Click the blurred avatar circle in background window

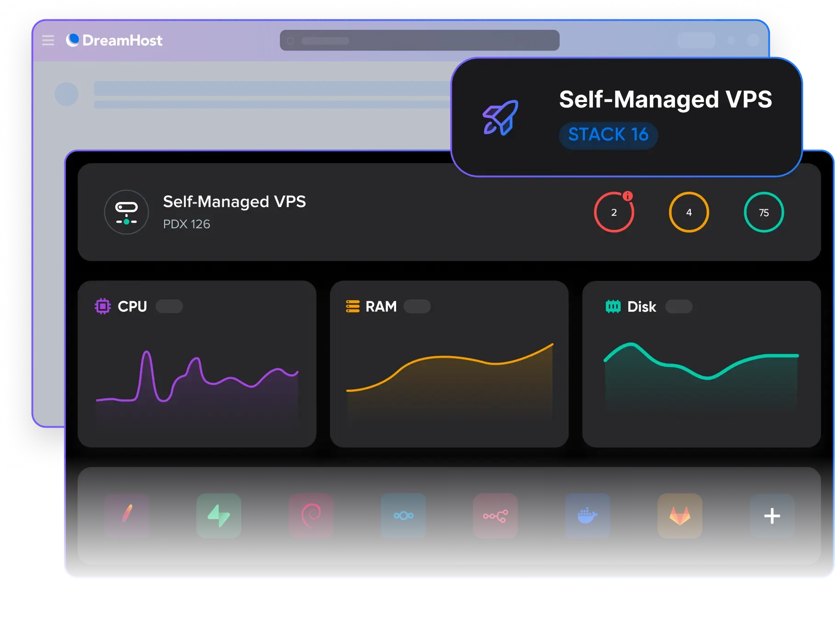[66, 94]
